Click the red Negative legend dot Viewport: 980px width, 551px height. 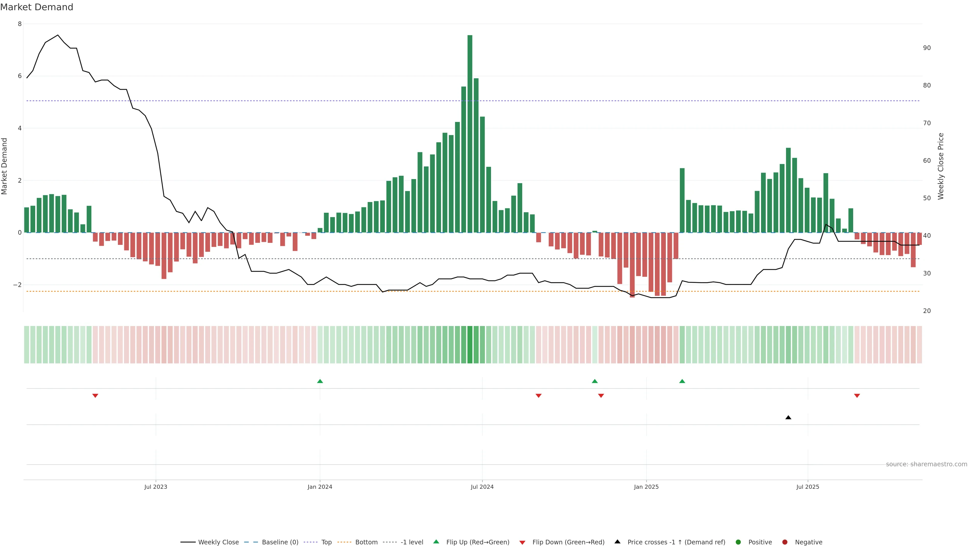click(x=785, y=542)
